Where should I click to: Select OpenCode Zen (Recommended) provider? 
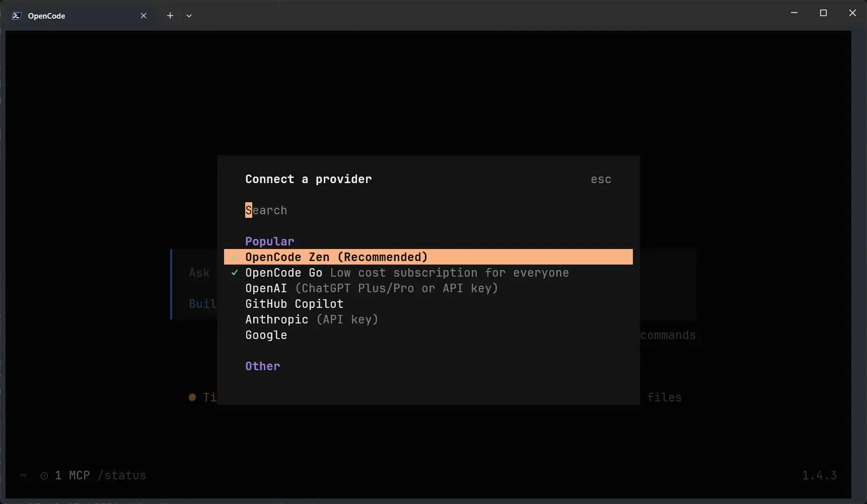428,257
